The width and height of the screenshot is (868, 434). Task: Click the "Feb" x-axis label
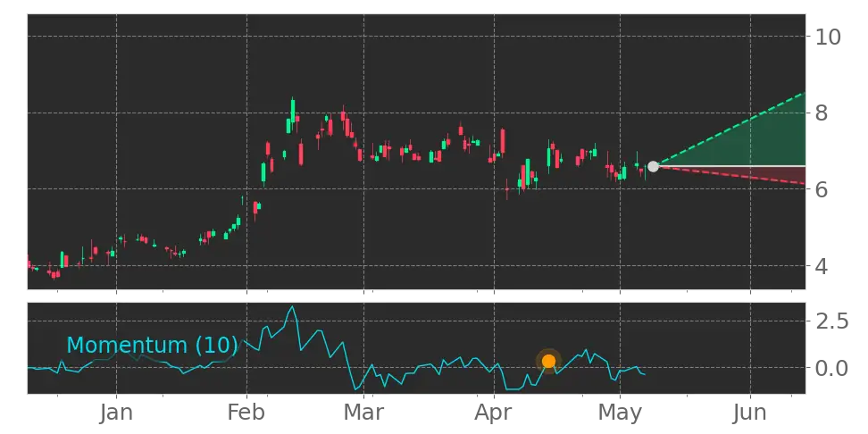246,413
